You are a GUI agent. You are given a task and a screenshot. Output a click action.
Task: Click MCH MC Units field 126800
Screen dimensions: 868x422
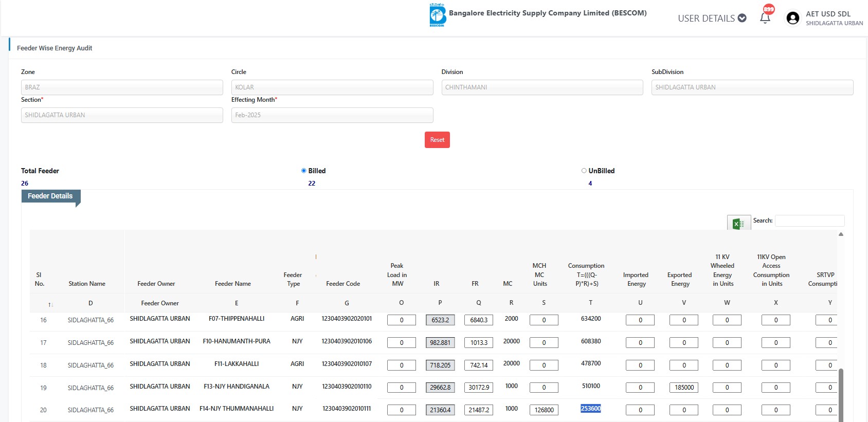(x=544, y=410)
